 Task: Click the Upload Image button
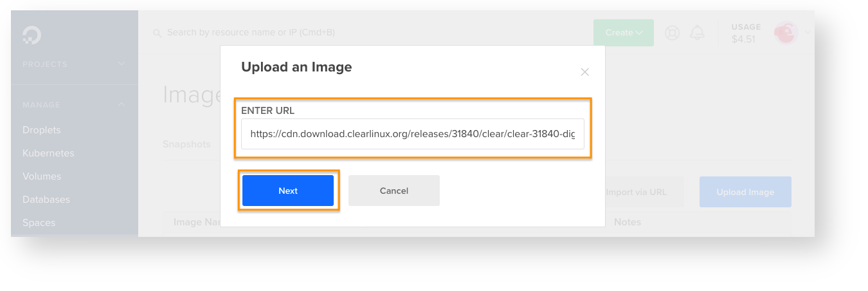coord(745,192)
